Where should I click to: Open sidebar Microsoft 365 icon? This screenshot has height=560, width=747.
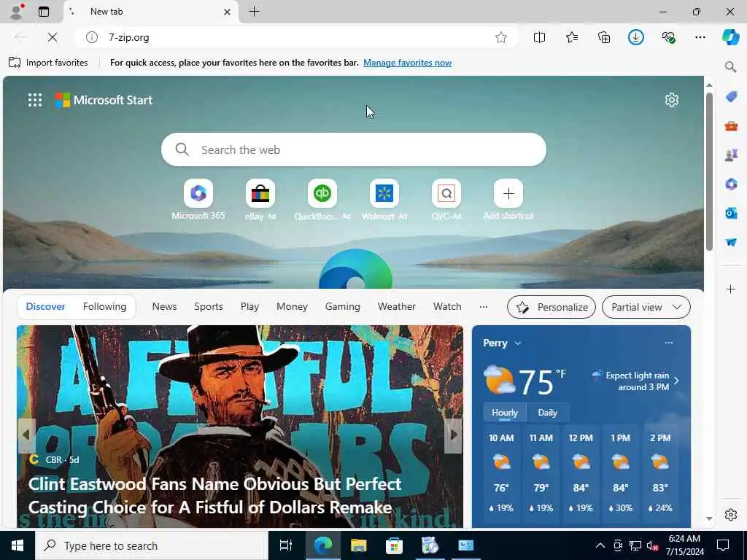coord(731,184)
